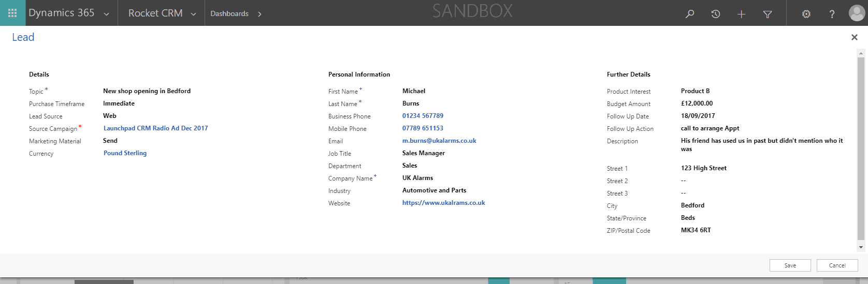Open Launchpad CRM Radio Ad campaign link
The height and width of the screenshot is (284, 868).
pyautogui.click(x=155, y=128)
